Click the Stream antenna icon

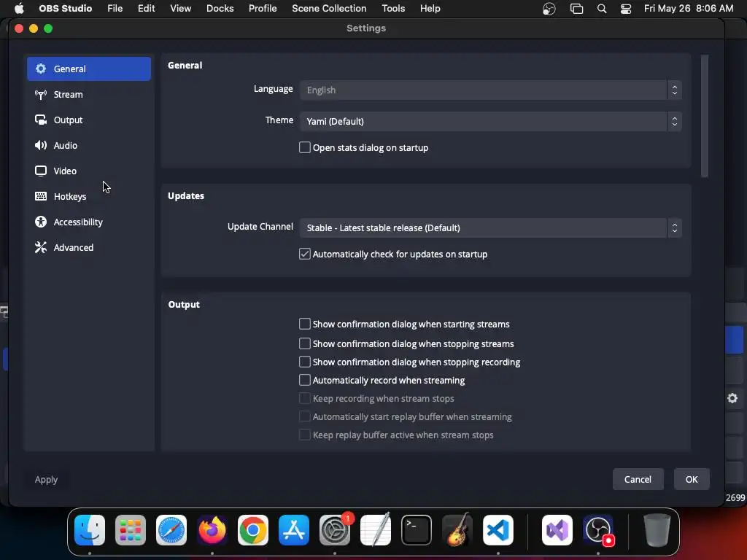pyautogui.click(x=41, y=94)
